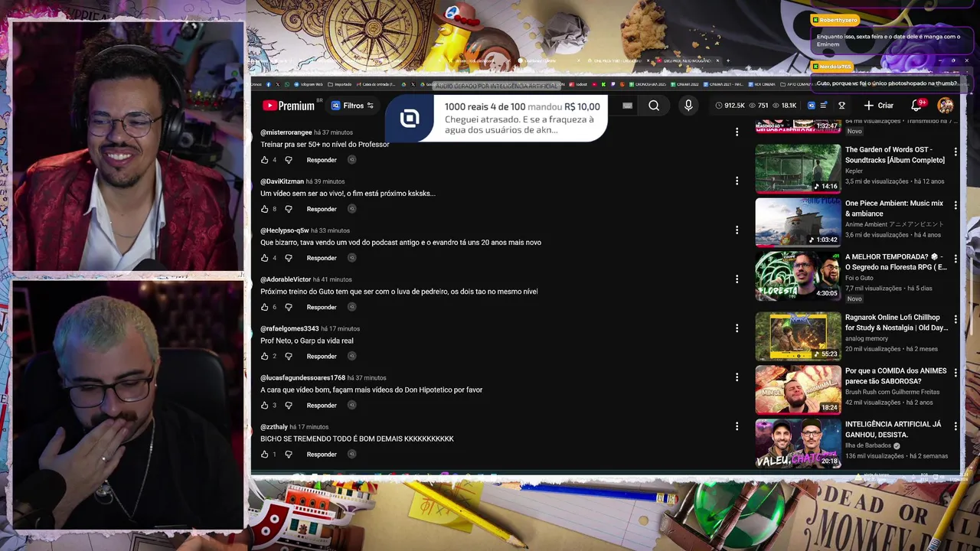Open options for Inteligência Artificial video
This screenshot has width=980, height=551.
pyautogui.click(x=955, y=425)
